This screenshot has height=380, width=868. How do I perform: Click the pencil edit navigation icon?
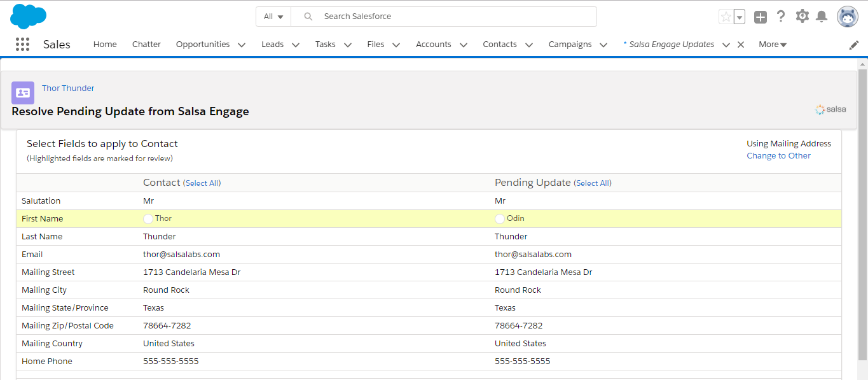pos(854,45)
